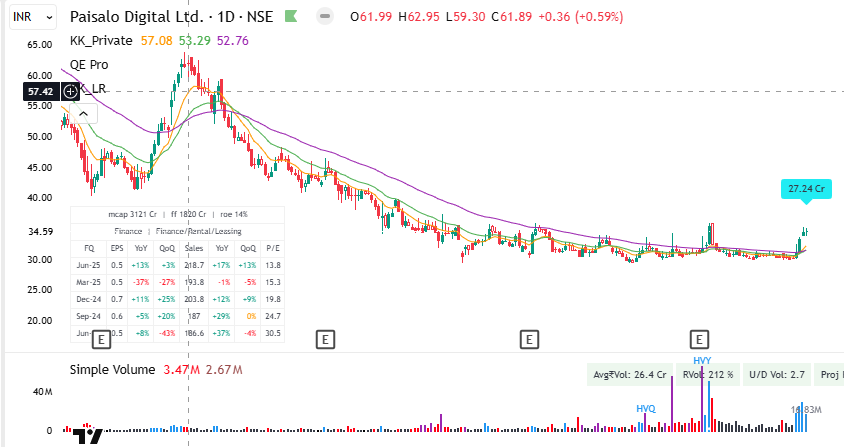Click the HVQ volume marker label
The width and height of the screenshot is (844, 447).
(646, 409)
